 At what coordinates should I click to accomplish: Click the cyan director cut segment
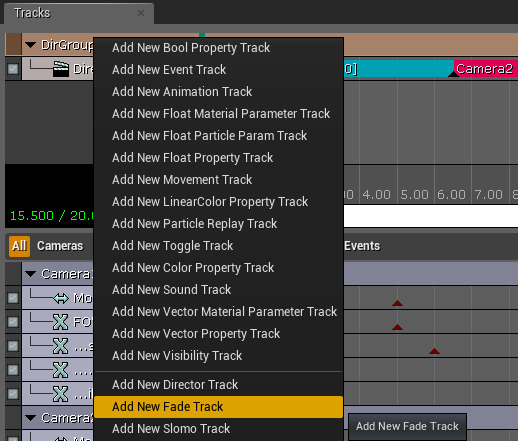click(x=399, y=69)
